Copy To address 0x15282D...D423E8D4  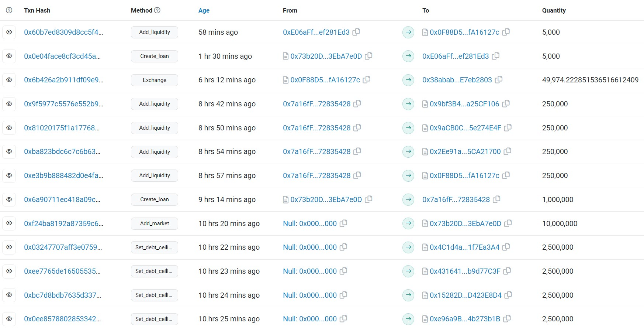click(508, 295)
